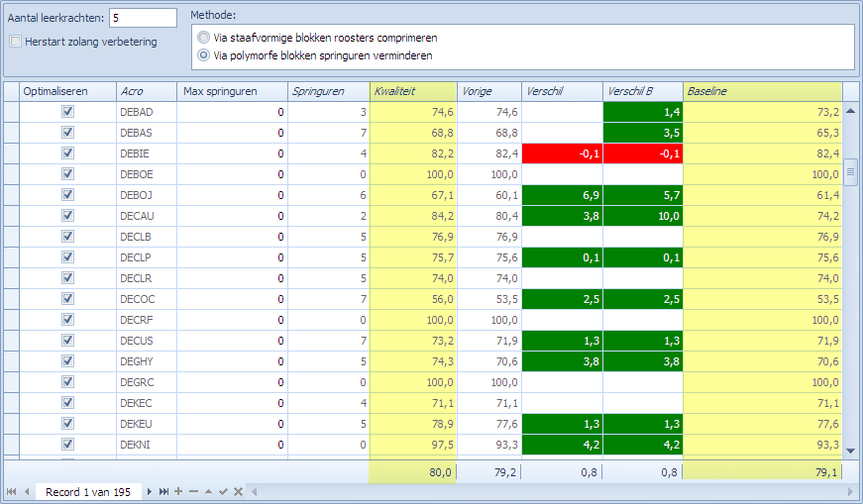Viewport: 863px width, 504px height.
Task: Select the DECLB acro cell
Action: coord(147,237)
